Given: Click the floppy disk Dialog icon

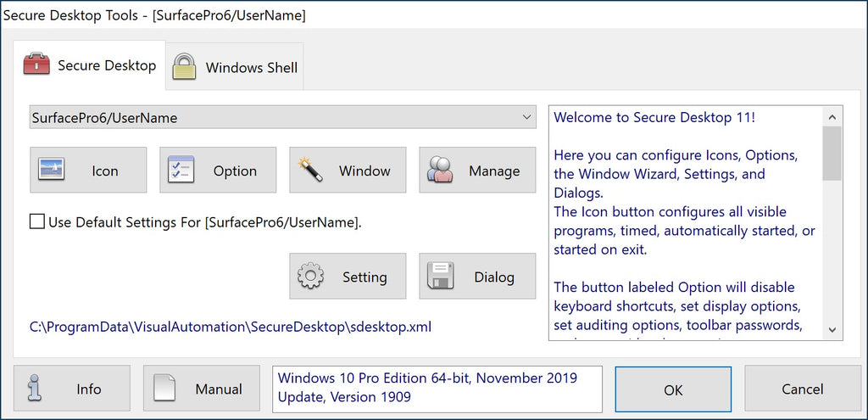Looking at the screenshot, I should pos(441,277).
